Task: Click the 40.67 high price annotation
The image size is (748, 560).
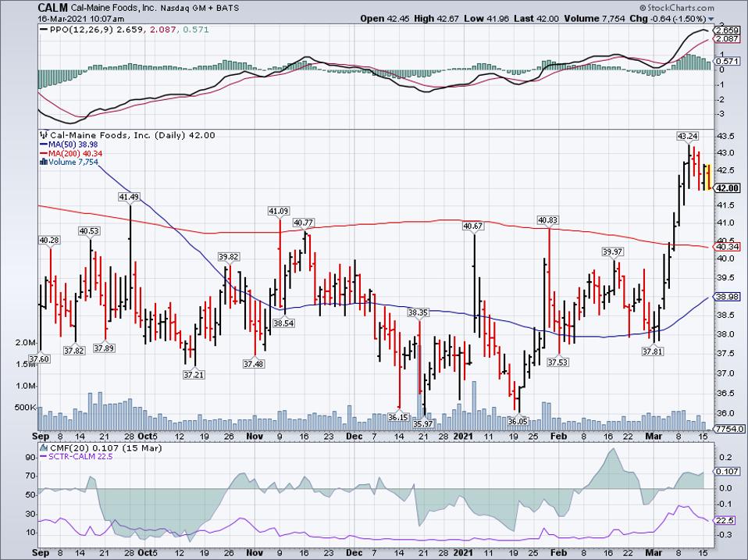Action: (x=472, y=226)
